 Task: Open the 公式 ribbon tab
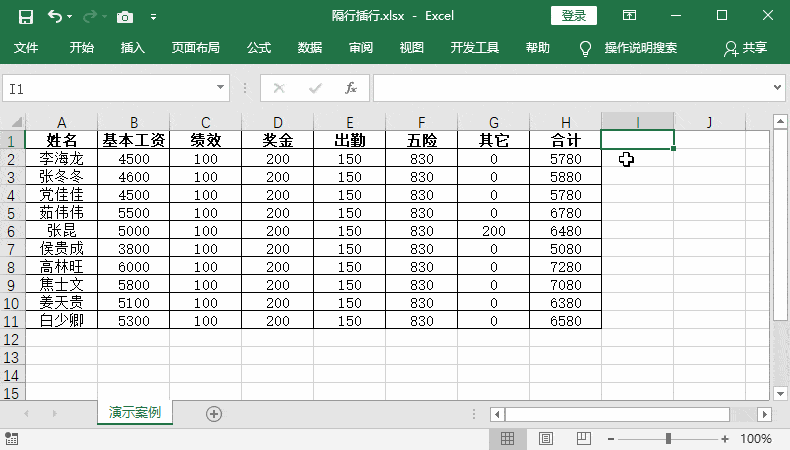click(x=259, y=48)
